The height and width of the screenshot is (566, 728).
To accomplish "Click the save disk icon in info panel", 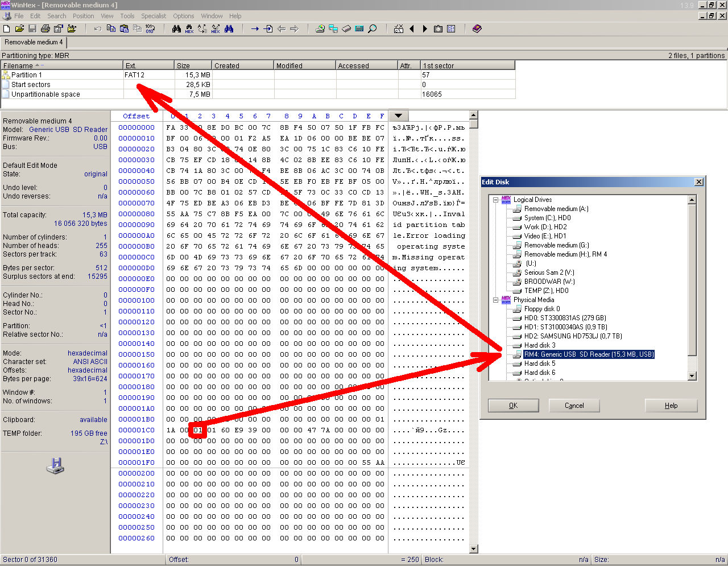I will [x=55, y=465].
